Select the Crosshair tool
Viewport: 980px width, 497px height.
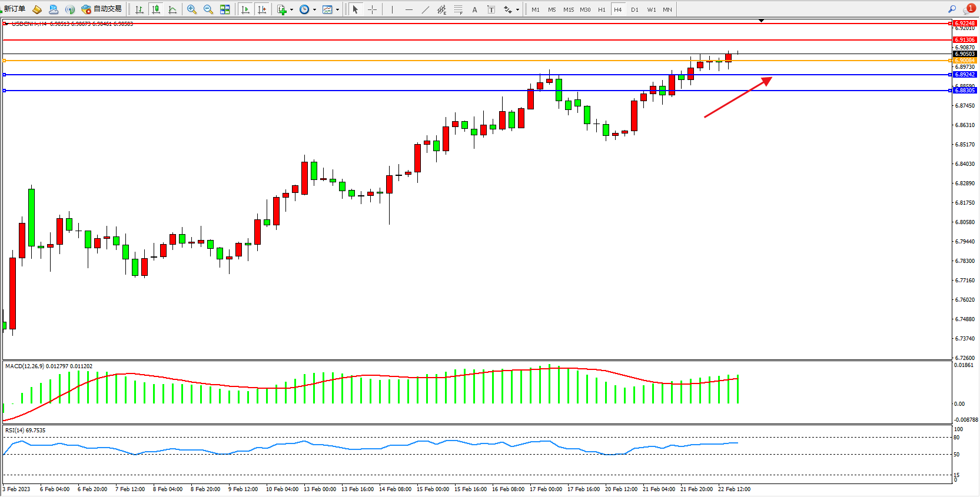pos(372,9)
